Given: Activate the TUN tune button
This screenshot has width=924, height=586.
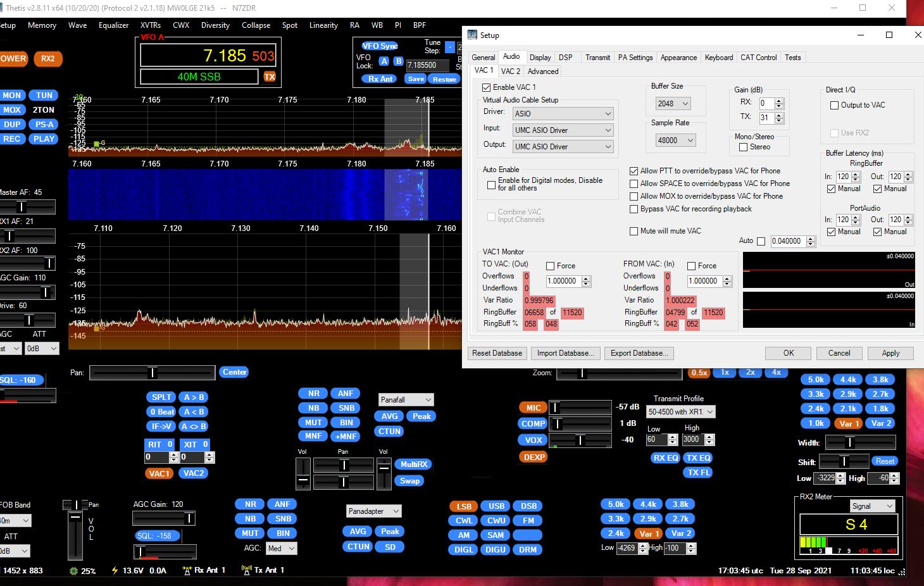Looking at the screenshot, I should point(44,95).
